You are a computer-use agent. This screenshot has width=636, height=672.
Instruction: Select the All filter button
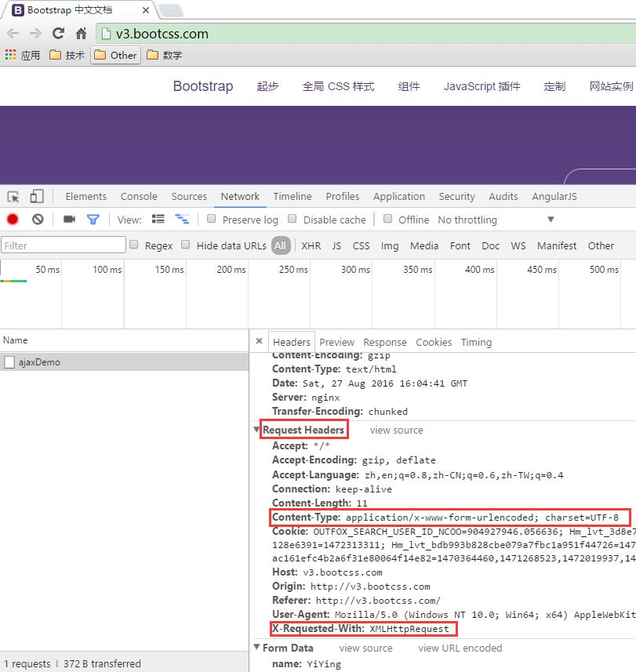click(x=280, y=245)
